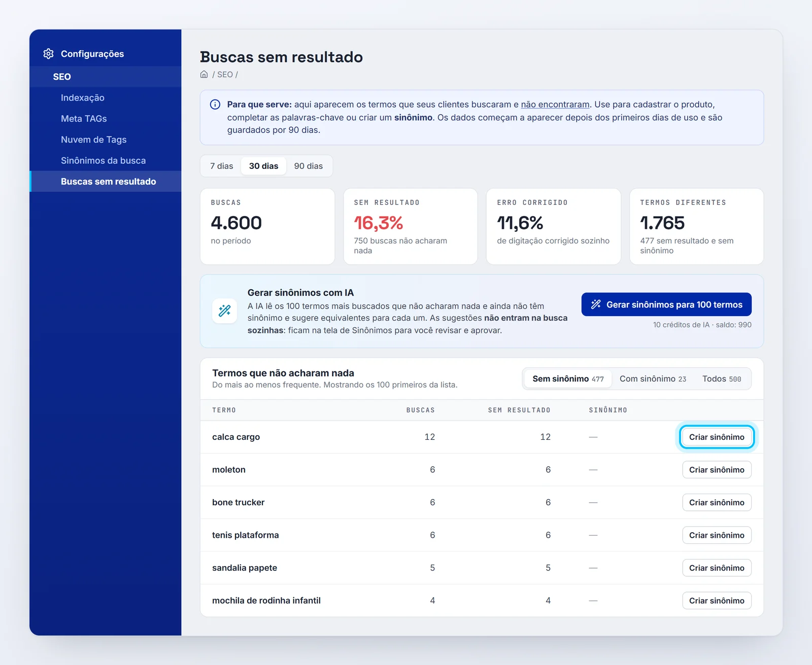812x665 pixels.
Task: Click the Termos diferentes 1.765 card
Action: pos(697,226)
